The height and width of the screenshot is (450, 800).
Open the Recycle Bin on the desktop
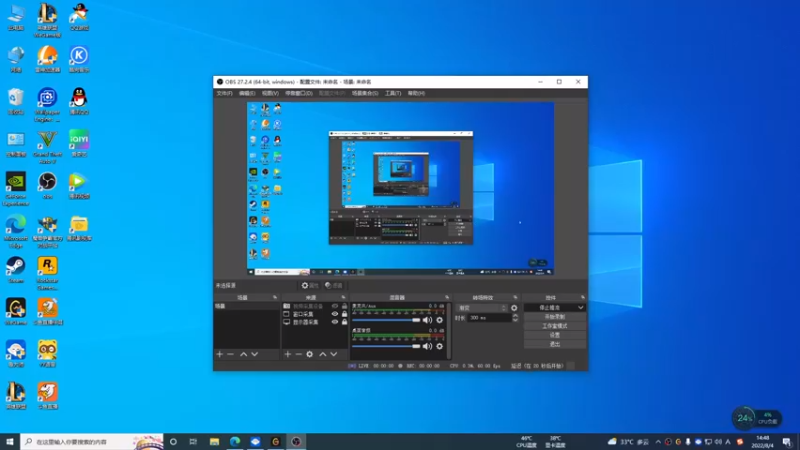(16, 101)
